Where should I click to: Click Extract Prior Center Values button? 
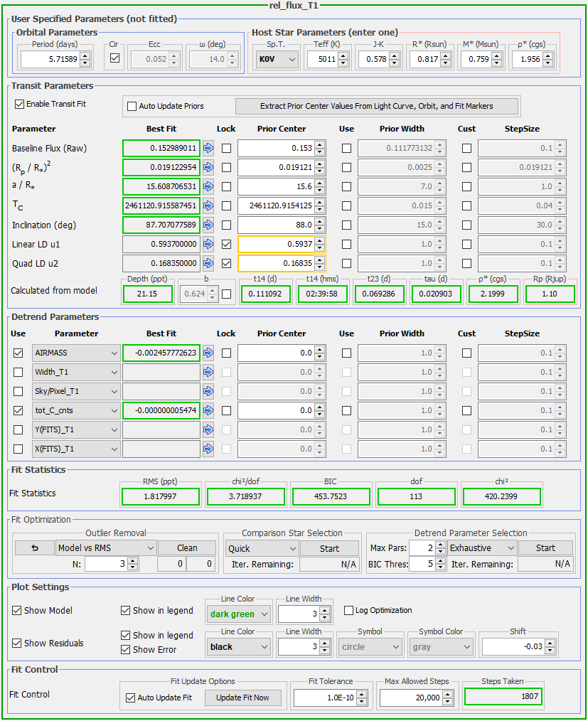coord(377,106)
